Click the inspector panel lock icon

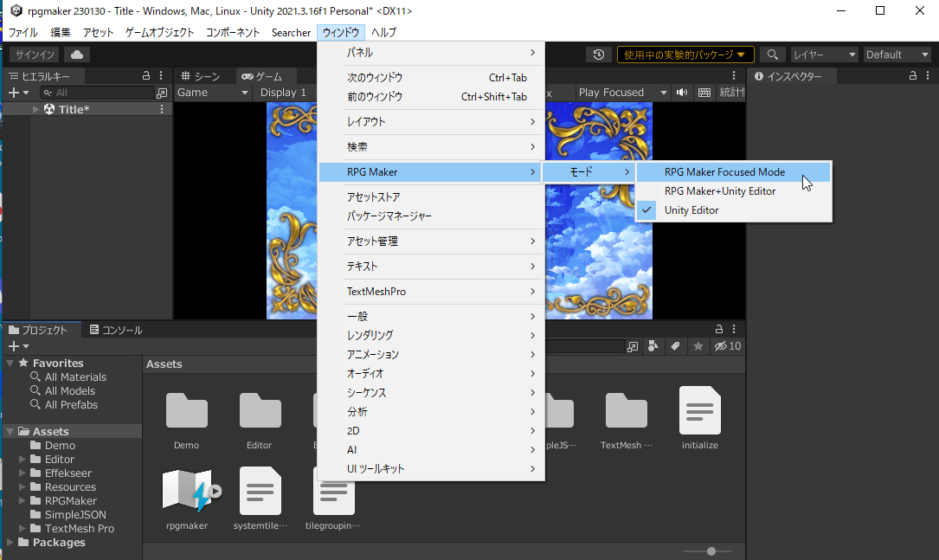pyautogui.click(x=912, y=76)
